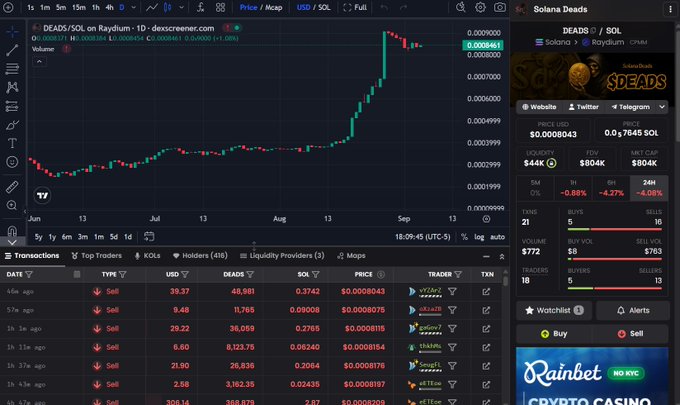
Task: Open the Fibonacci retracement tool
Action: coord(12,69)
